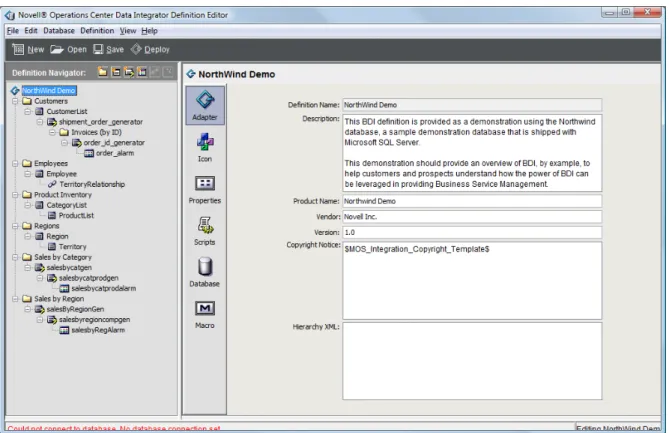Collapse the Region element node

coord(28,236)
